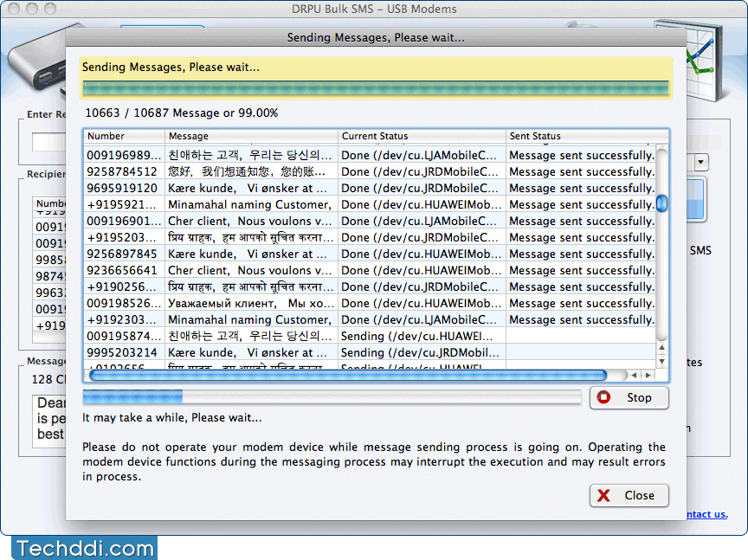Click the Stop button
This screenshot has height=560, width=748.
(629, 397)
